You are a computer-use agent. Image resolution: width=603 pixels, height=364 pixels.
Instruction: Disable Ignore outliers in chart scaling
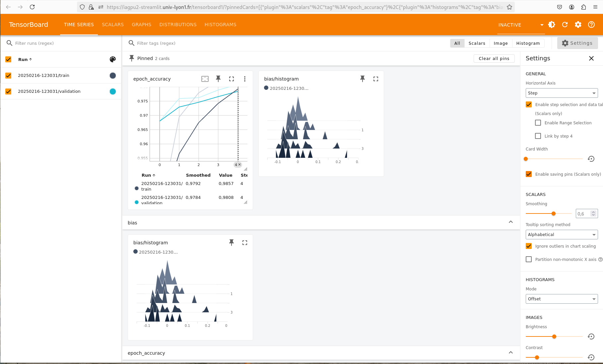(529, 246)
